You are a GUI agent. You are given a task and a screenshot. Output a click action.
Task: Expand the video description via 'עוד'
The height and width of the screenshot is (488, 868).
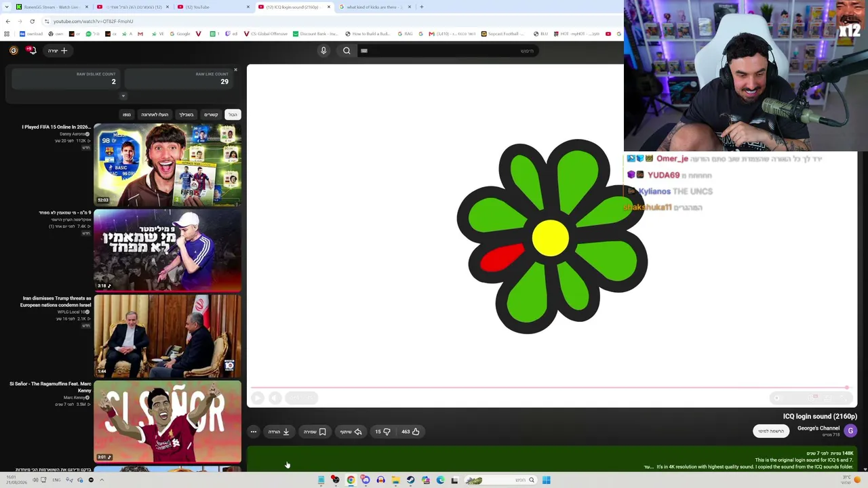point(648,467)
